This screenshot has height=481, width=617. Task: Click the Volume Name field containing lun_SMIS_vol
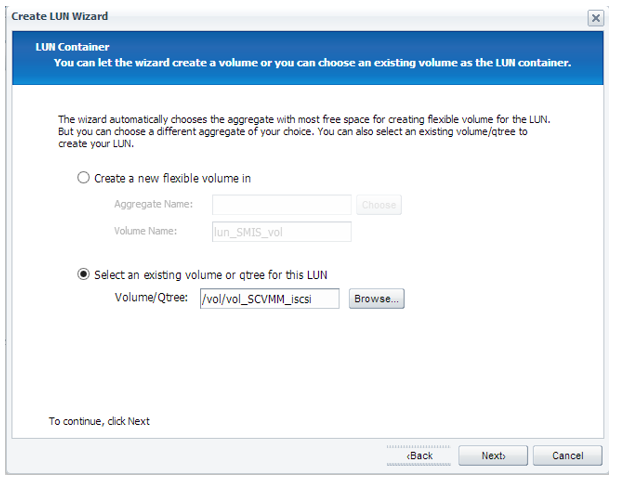tap(281, 232)
